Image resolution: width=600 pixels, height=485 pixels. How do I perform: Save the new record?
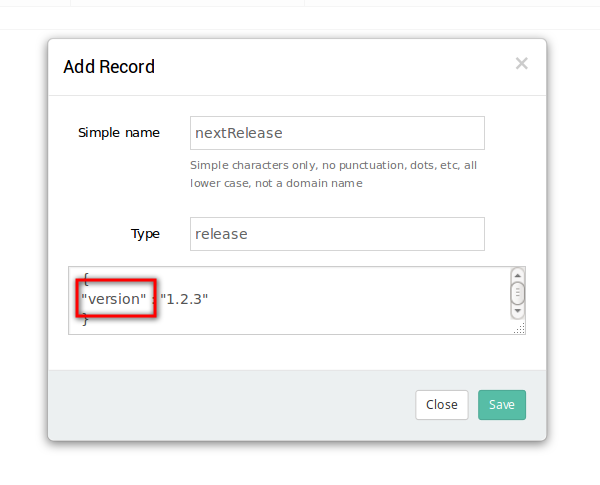(502, 405)
